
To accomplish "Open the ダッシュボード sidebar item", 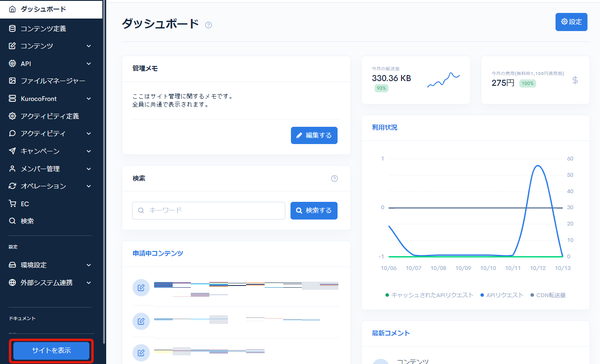I will [x=51, y=9].
